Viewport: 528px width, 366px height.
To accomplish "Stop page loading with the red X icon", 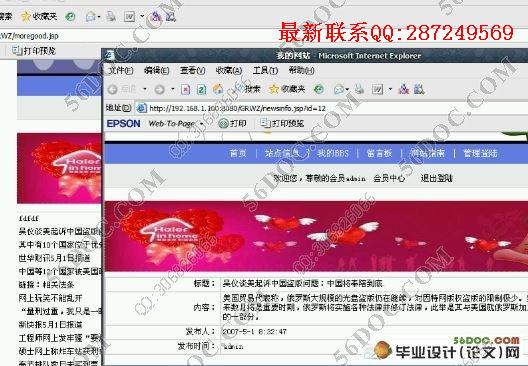I will tap(186, 89).
